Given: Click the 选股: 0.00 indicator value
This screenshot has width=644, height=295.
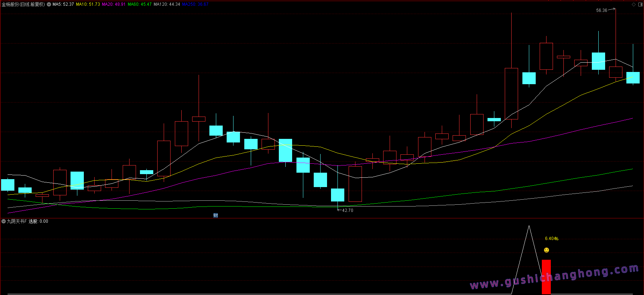Looking at the screenshot, I should (38, 221).
